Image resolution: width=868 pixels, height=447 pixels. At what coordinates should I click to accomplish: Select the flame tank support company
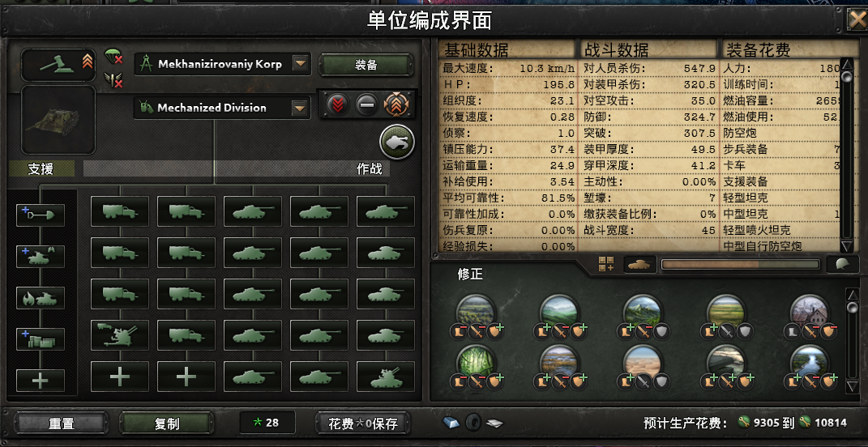(x=41, y=298)
